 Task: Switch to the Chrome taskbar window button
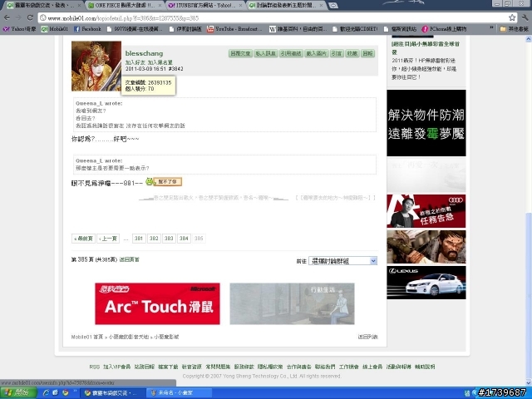pyautogui.click(x=114, y=393)
